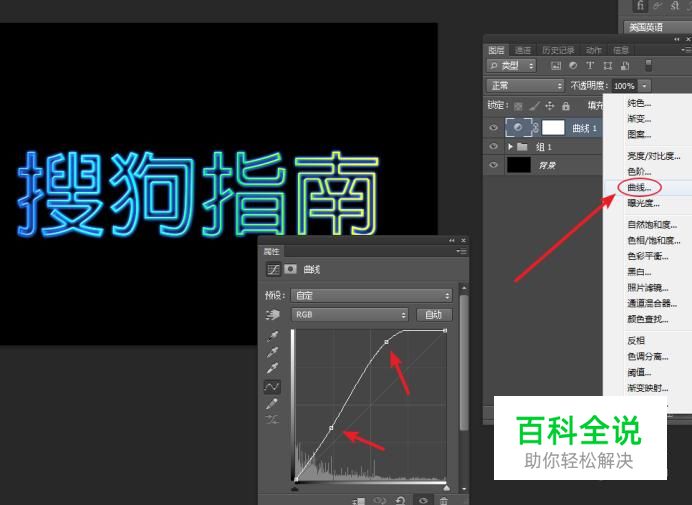Filter layers by pixel layer icon

coord(556,66)
